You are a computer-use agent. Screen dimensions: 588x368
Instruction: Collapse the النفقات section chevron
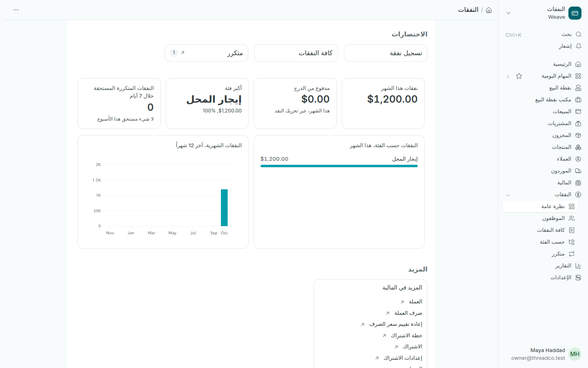508,195
